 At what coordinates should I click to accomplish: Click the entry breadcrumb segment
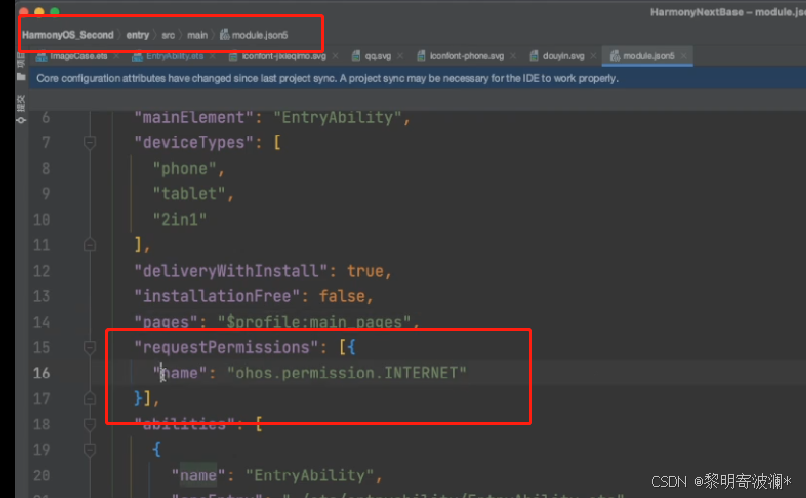[x=138, y=35]
